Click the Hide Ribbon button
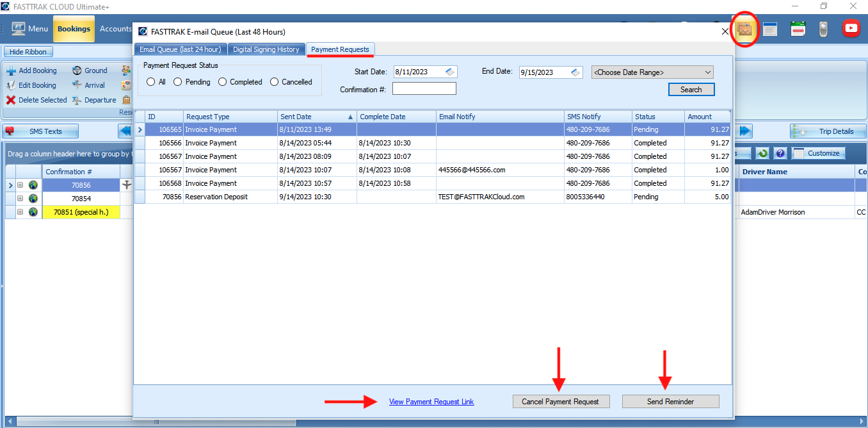Image resolution: width=868 pixels, height=428 pixels. (x=28, y=52)
